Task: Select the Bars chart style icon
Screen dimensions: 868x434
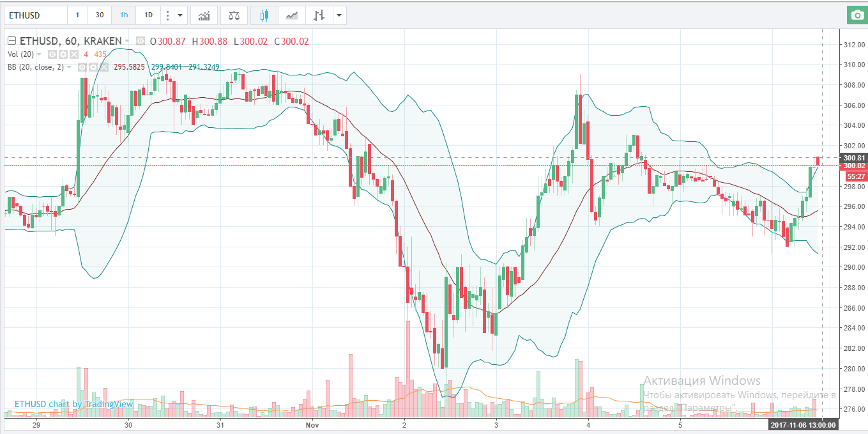Action: click(319, 15)
